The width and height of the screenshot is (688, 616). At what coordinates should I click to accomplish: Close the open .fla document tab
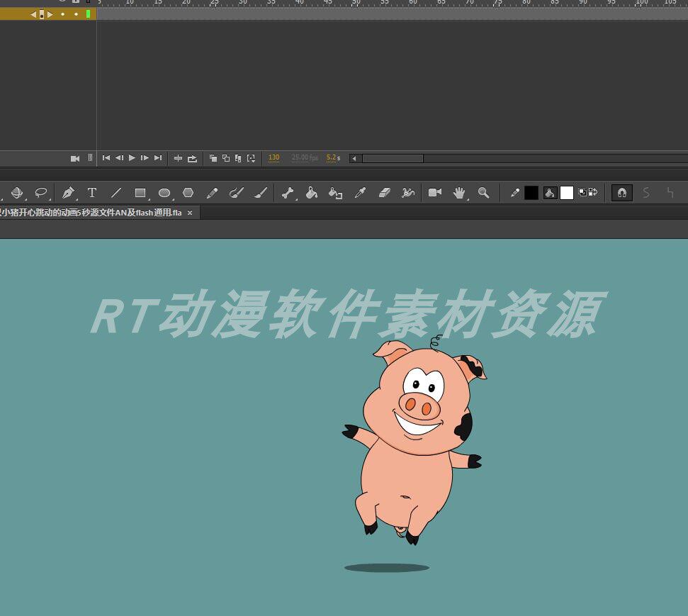pos(189,213)
